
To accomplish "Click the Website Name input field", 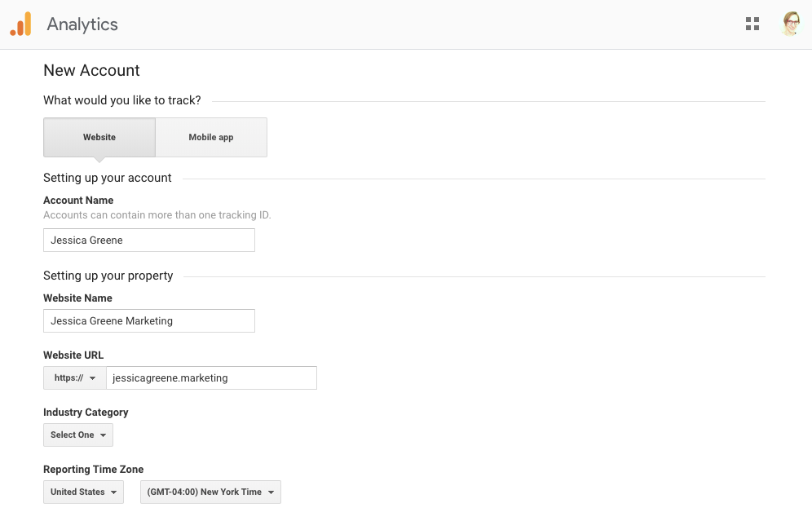I will [149, 321].
